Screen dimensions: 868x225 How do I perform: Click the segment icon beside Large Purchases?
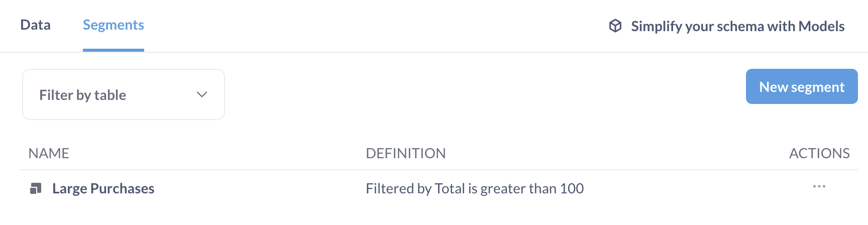click(x=36, y=188)
